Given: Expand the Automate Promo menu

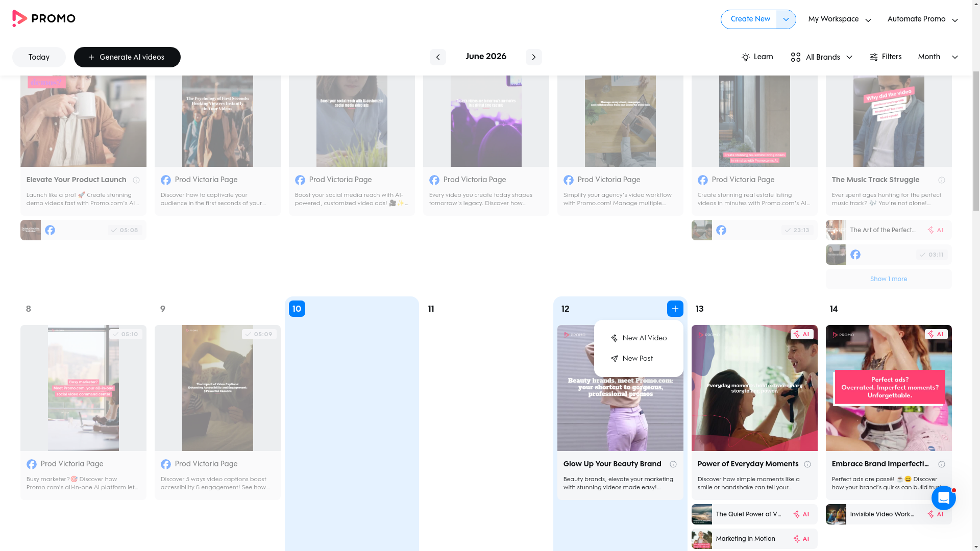Looking at the screenshot, I should 922,19.
